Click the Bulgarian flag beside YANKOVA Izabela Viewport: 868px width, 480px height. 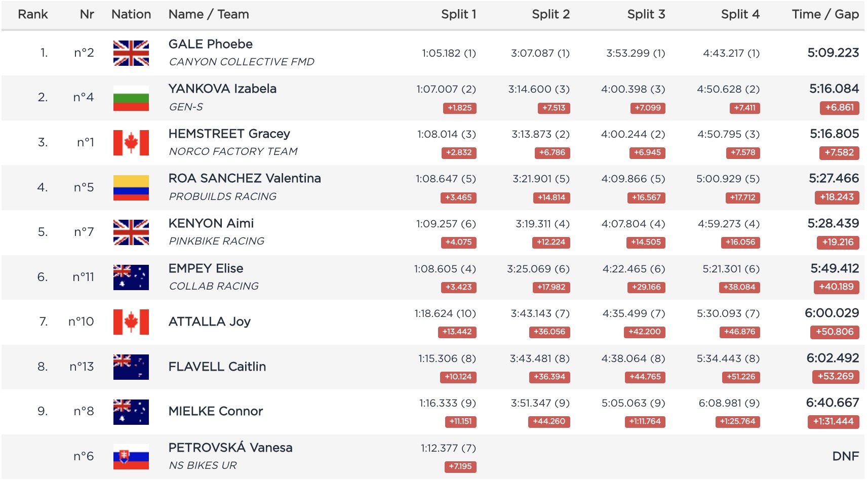pos(131,98)
